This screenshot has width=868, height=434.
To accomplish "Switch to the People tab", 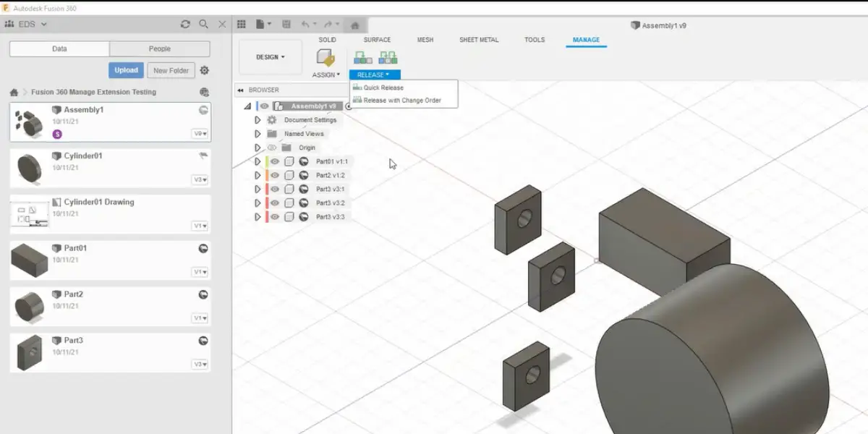I will click(160, 49).
